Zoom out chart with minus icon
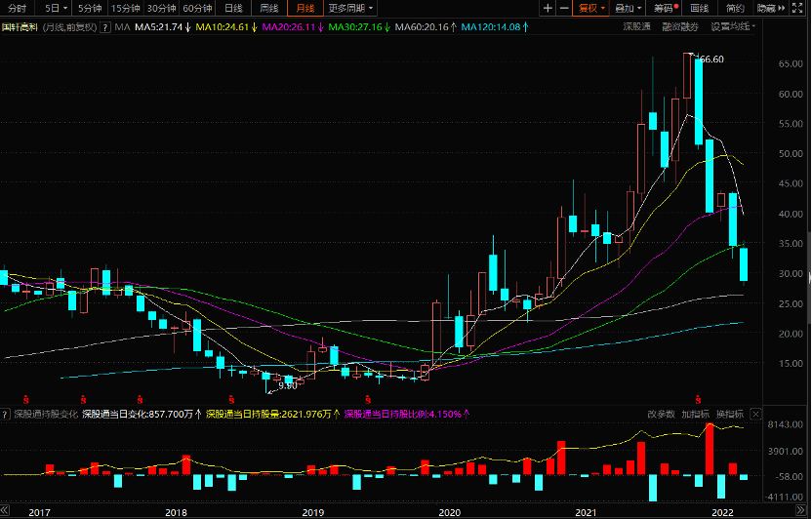The width and height of the screenshot is (812, 519). [x=564, y=8]
